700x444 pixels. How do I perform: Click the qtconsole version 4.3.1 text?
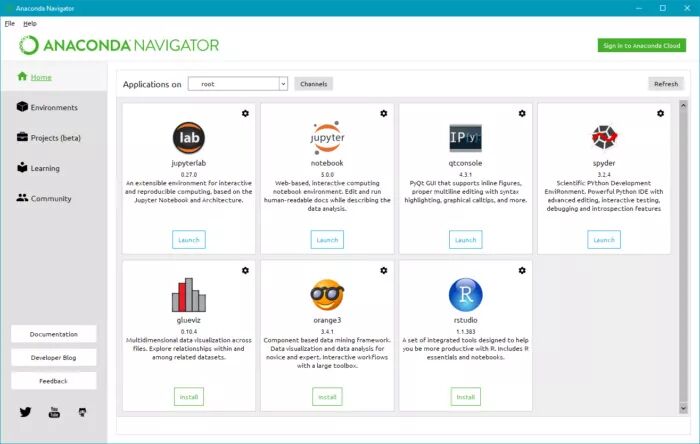pos(466,174)
